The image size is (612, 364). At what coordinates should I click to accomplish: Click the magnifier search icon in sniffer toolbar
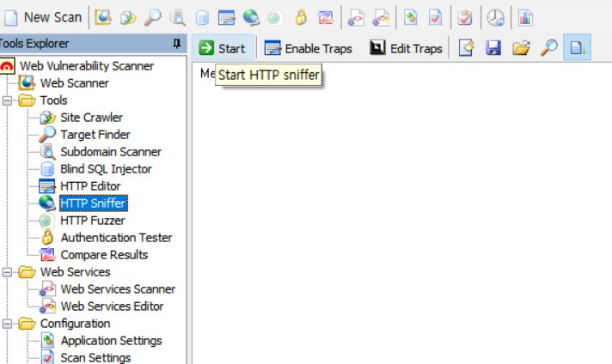coord(548,48)
